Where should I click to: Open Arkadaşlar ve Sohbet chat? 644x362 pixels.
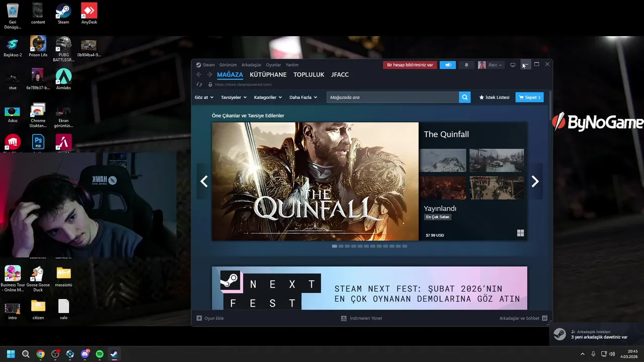pyautogui.click(x=523, y=318)
